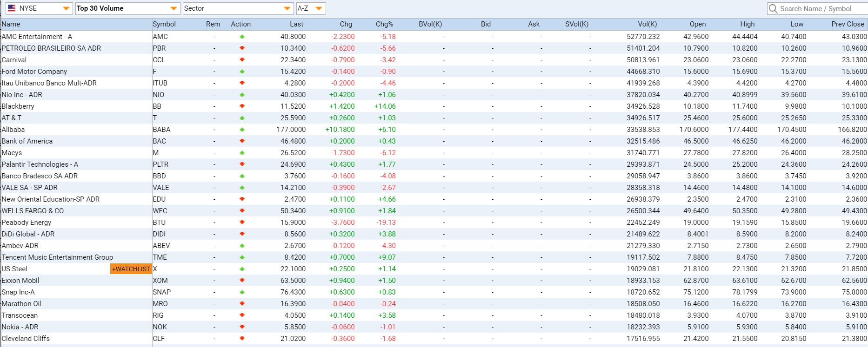Expand the Sector filter dropdown
Viewport: 868px width, 347px height.
click(238, 8)
